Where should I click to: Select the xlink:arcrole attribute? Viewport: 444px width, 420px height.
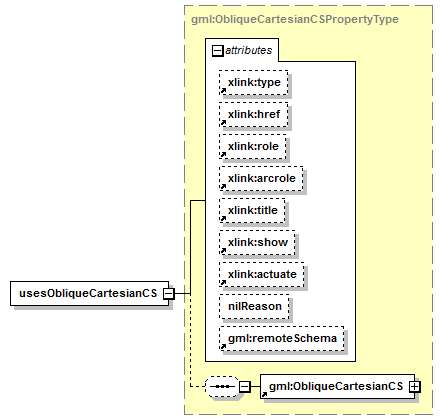(261, 178)
